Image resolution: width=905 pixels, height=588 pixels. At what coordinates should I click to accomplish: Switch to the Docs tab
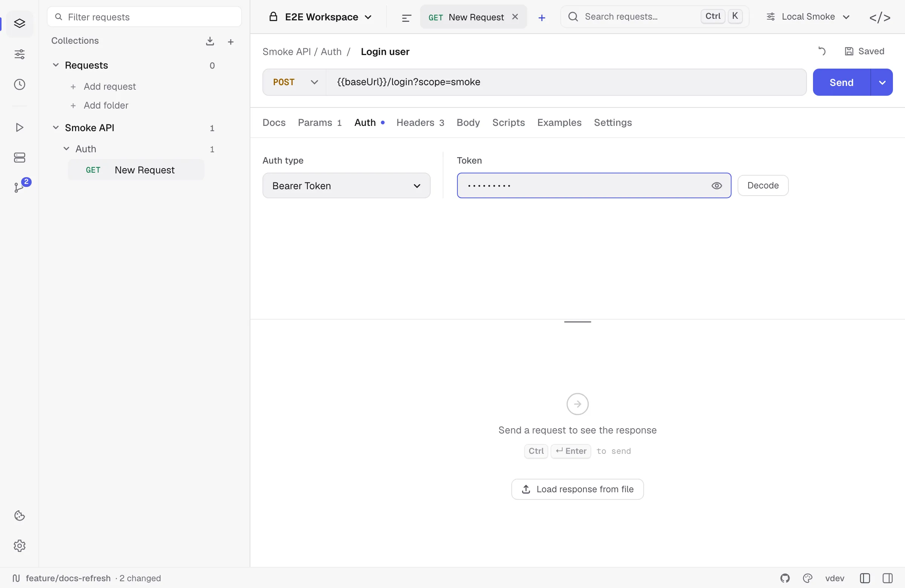[274, 122]
